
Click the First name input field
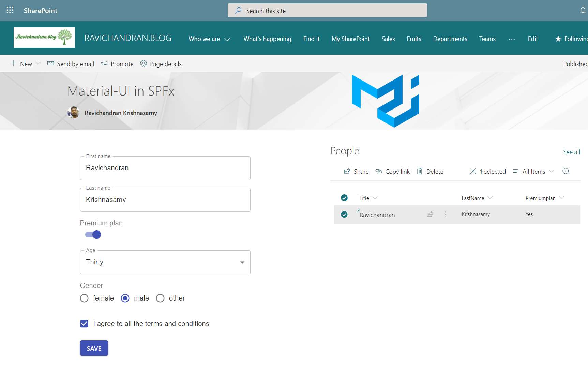[165, 168]
